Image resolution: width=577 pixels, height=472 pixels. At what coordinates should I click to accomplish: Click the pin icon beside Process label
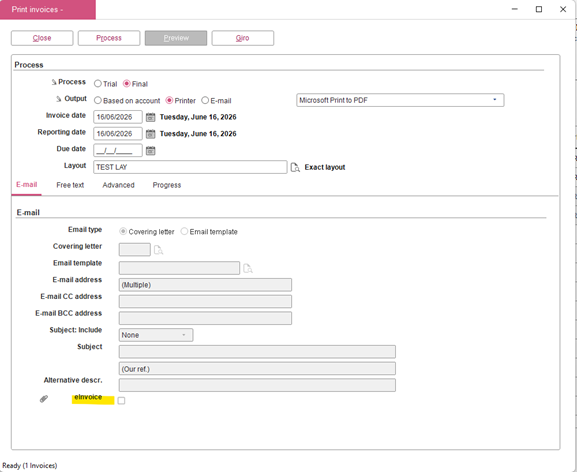[54, 82]
